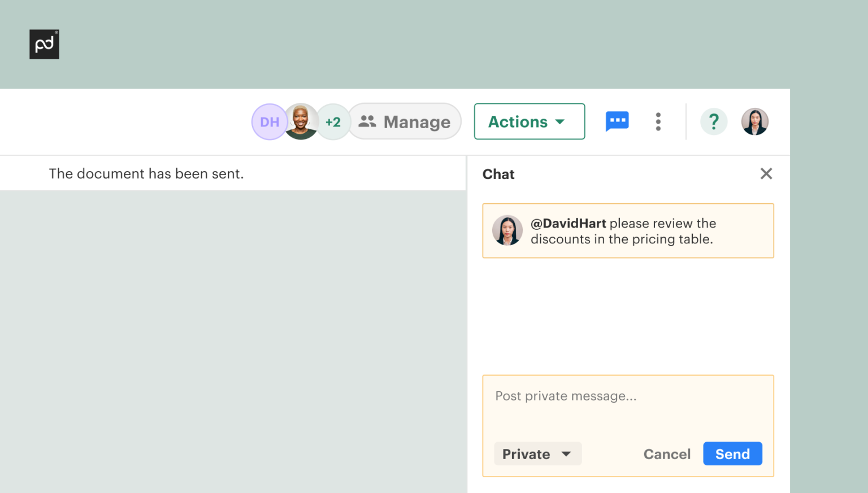Click the photo avatar next to DH

tap(301, 121)
